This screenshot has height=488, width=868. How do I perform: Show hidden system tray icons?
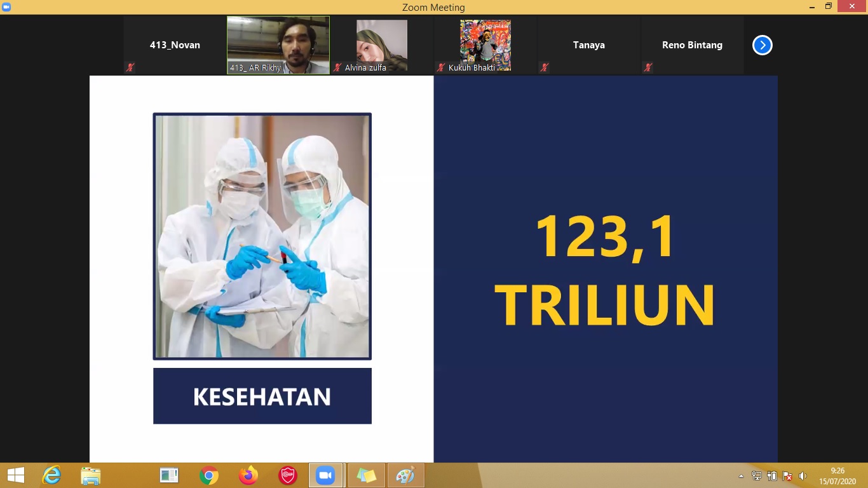tap(741, 476)
